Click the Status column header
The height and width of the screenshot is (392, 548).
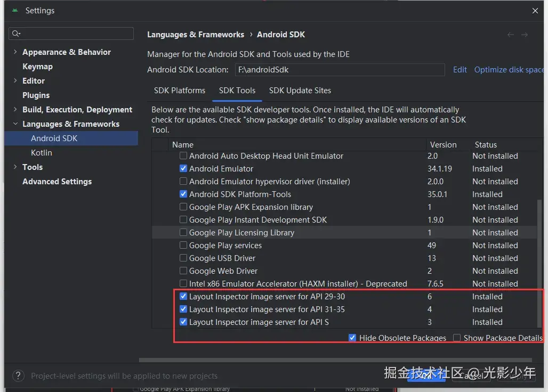486,145
